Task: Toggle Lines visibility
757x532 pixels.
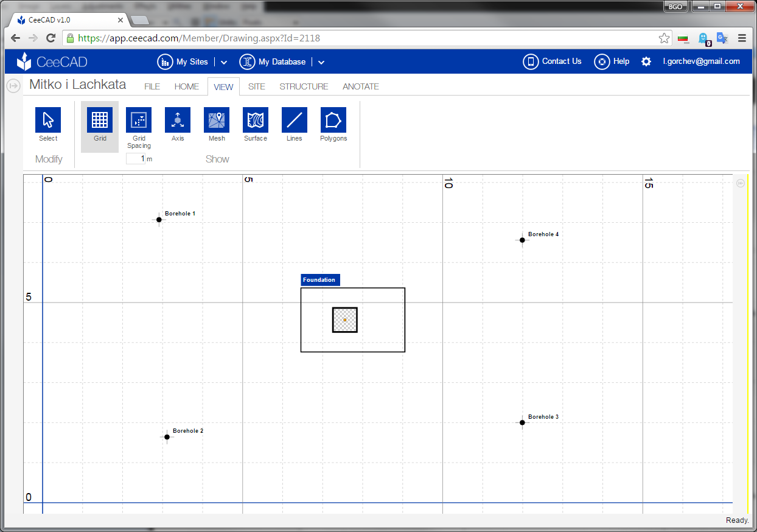Action: [295, 120]
